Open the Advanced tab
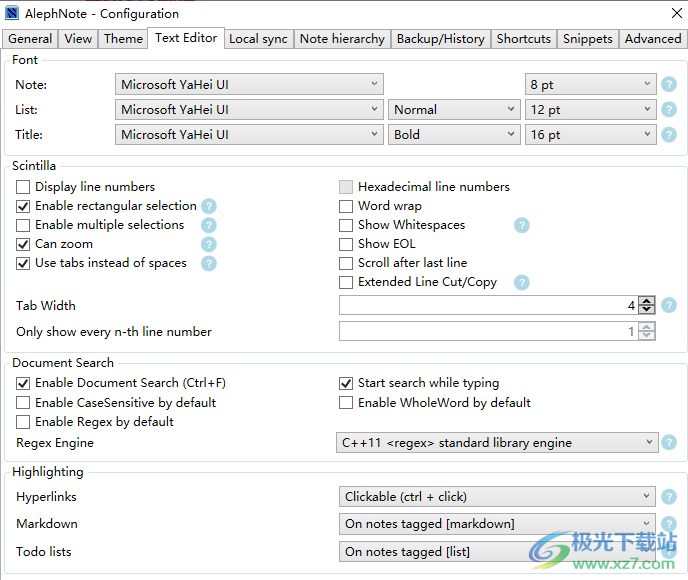688x580 pixels. [653, 39]
